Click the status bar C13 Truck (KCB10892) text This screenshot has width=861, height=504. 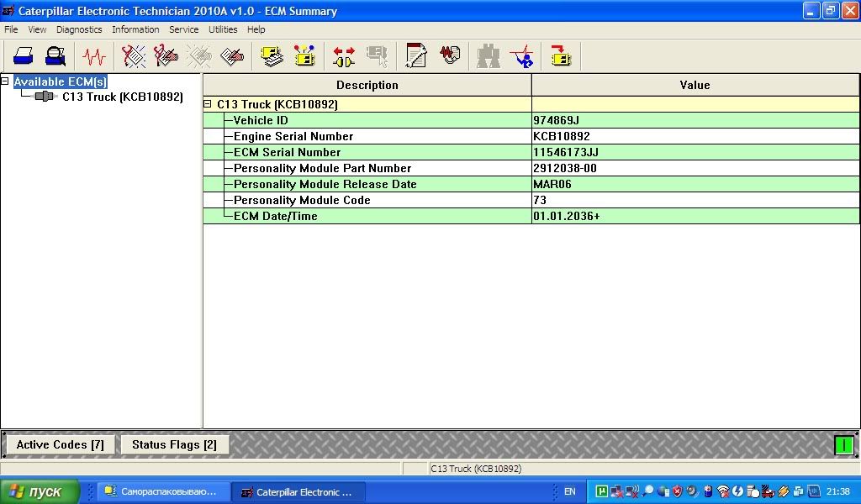pos(476,469)
